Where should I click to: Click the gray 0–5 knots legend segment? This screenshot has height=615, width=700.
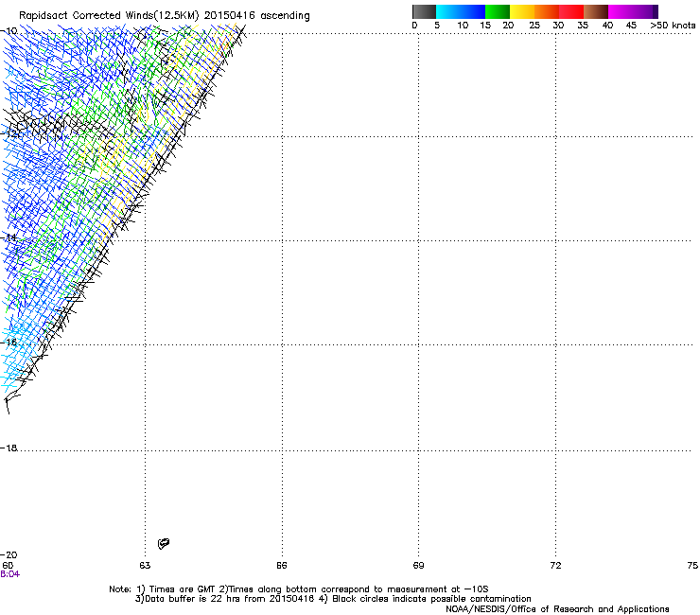[424, 11]
